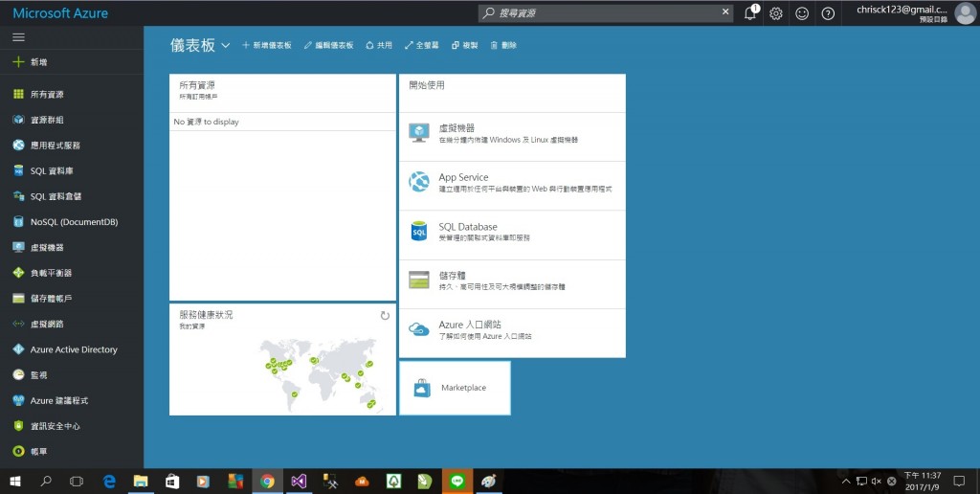Switch to Visual Studio on the taskbar
This screenshot has width=980, height=494.
click(299, 482)
